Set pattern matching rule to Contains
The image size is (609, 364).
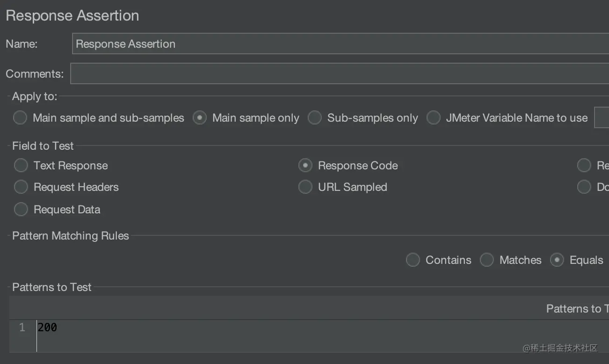pyautogui.click(x=413, y=260)
